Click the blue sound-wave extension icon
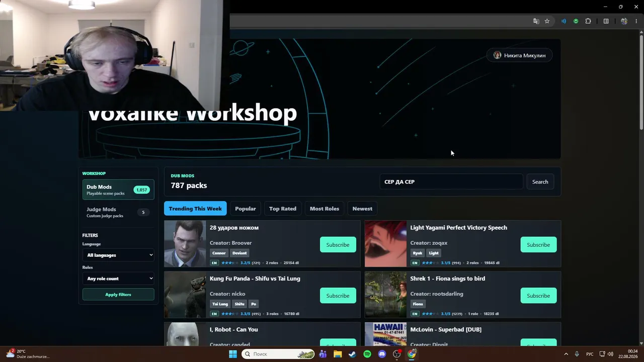The width and height of the screenshot is (644, 362). [563, 21]
